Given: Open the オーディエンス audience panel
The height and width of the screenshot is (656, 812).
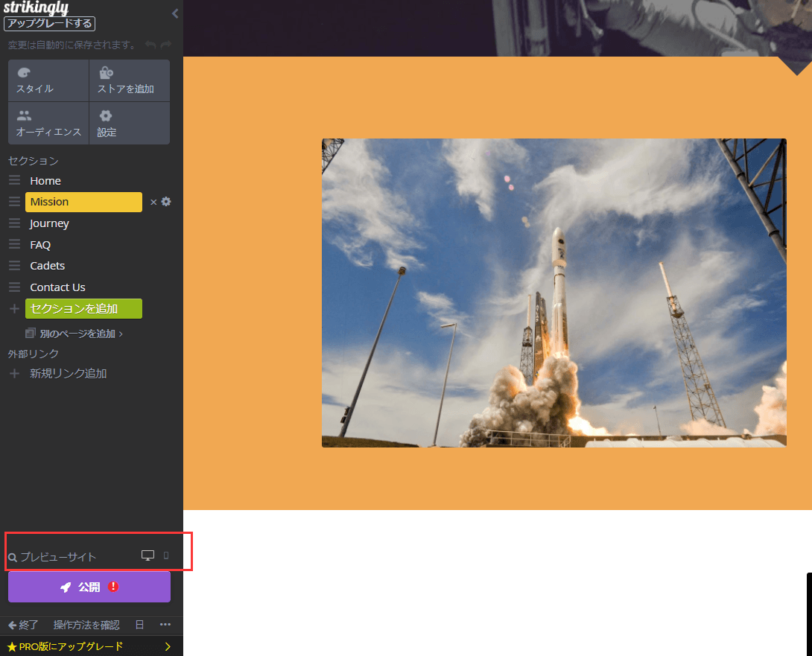Looking at the screenshot, I should pyautogui.click(x=48, y=124).
